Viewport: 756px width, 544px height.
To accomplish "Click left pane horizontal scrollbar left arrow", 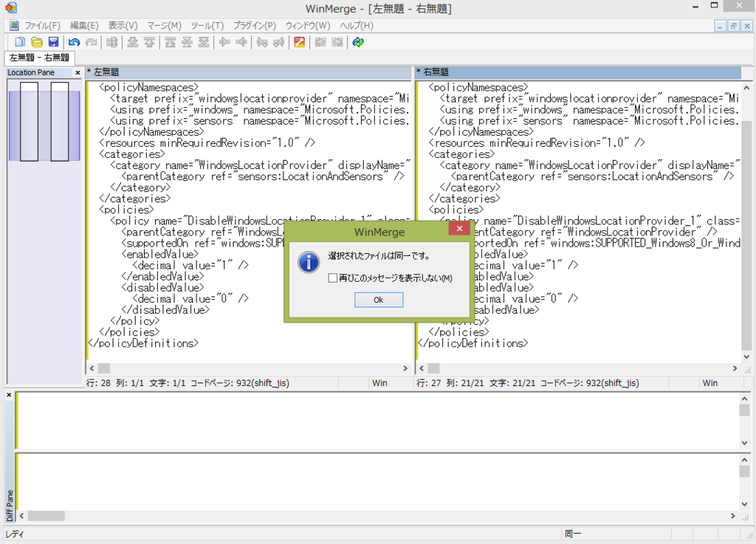I will click(92, 368).
